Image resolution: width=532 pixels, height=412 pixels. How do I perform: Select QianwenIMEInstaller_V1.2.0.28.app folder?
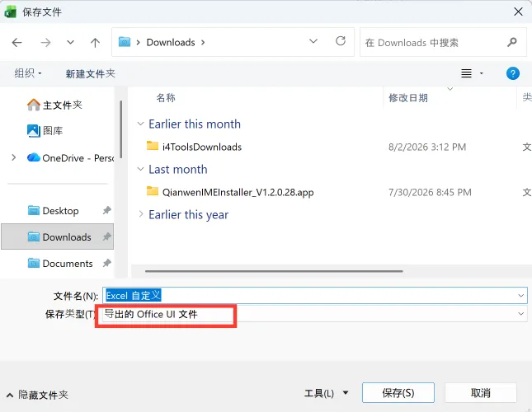[x=238, y=192]
